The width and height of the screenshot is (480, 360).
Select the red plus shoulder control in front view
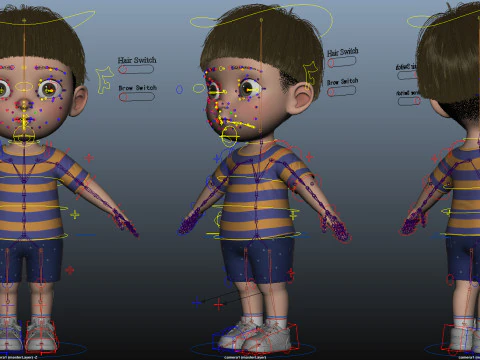(89, 158)
